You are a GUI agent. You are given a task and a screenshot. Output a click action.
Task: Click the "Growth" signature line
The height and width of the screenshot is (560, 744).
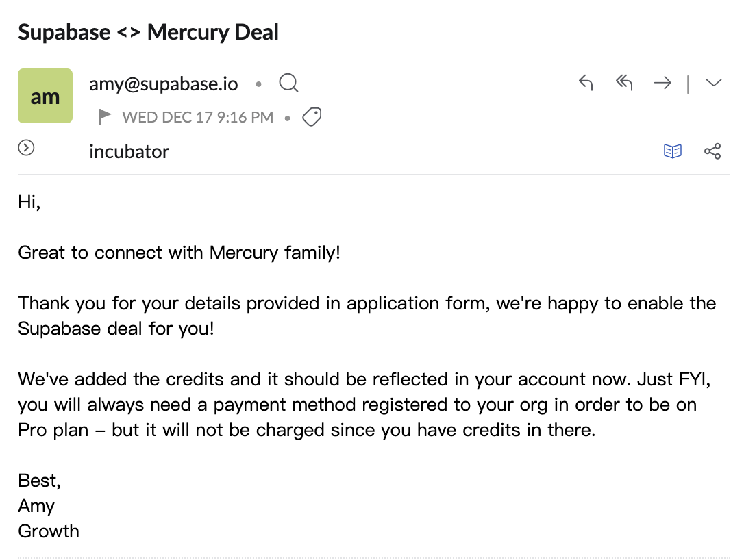point(49,531)
